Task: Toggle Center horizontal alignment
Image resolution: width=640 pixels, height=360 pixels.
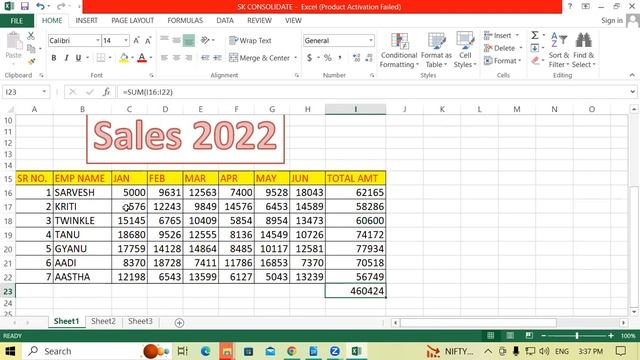Action: click(176, 58)
